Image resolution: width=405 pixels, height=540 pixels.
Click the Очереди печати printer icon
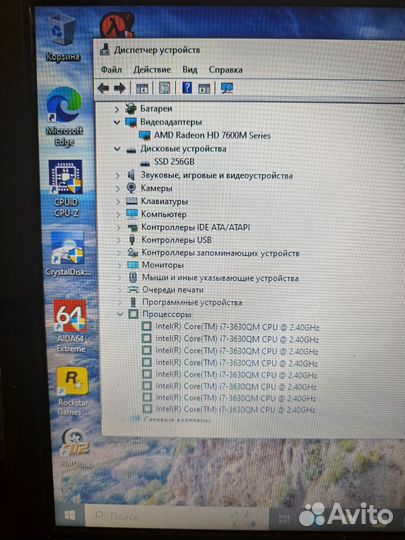[133, 290]
